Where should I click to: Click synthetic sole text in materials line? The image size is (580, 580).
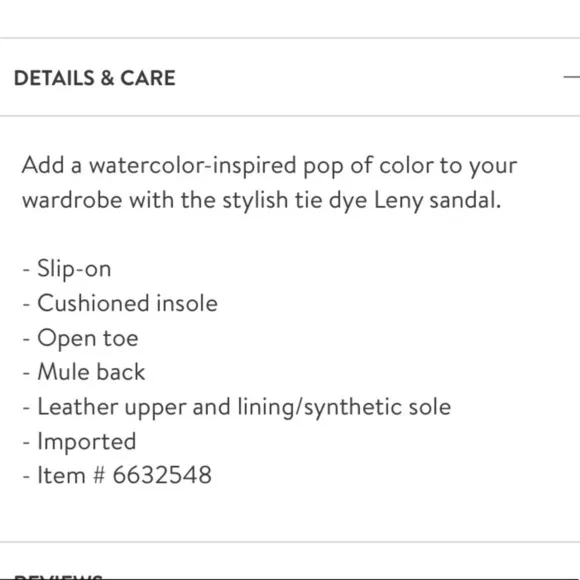coord(378,407)
